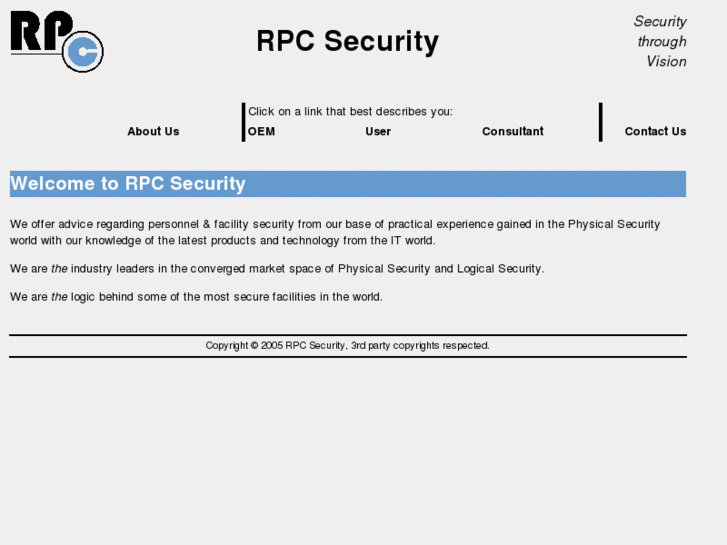Choose the User link
The width and height of the screenshot is (727, 545).
378,131
